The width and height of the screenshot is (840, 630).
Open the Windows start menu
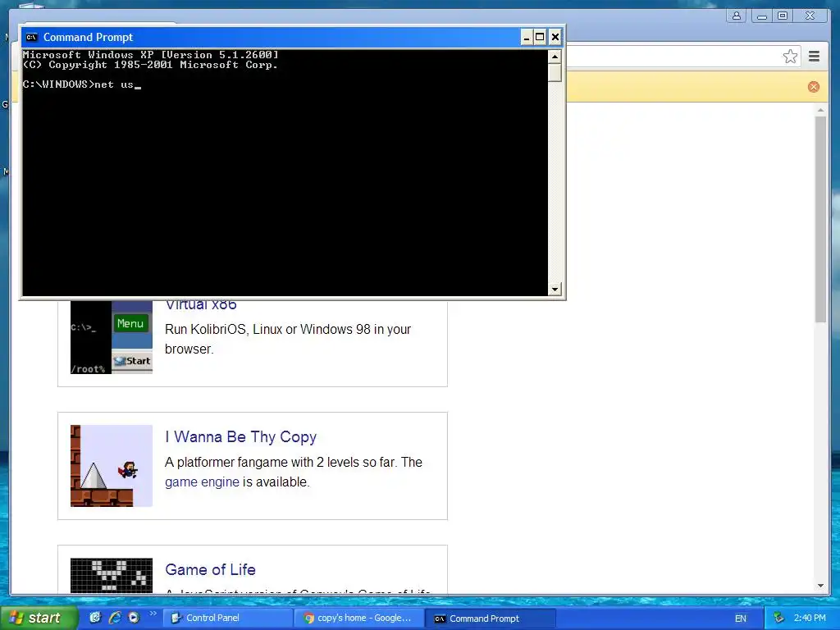pos(39,618)
